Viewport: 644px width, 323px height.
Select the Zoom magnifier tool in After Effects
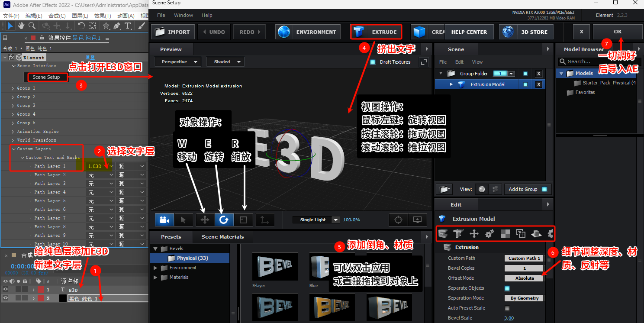pos(32,26)
